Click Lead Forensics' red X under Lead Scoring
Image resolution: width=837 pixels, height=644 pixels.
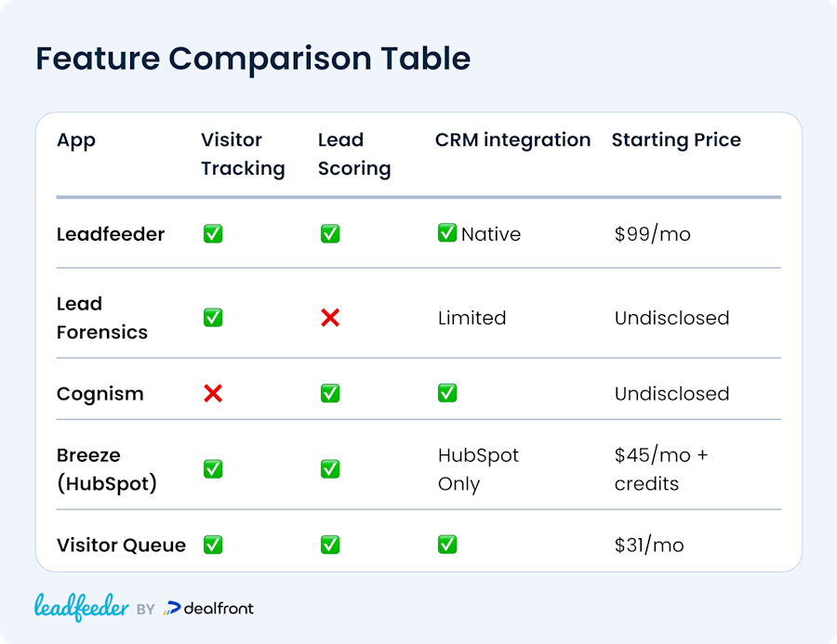pos(330,318)
